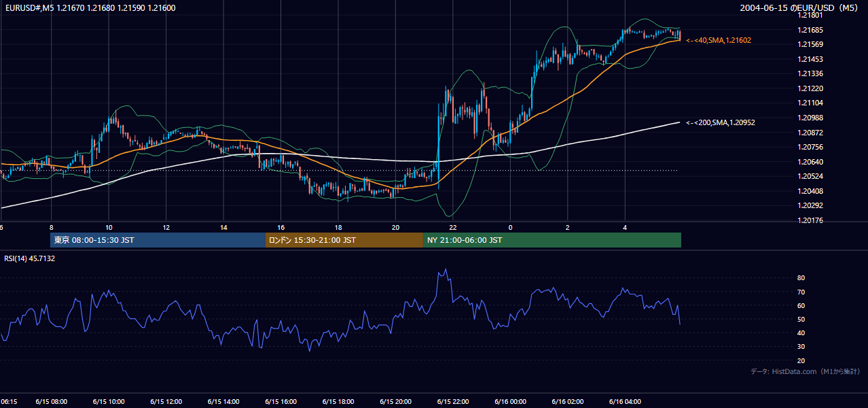The width and height of the screenshot is (868, 408).
Task: Click the 1.20408 price axis label
Action: coord(809,191)
